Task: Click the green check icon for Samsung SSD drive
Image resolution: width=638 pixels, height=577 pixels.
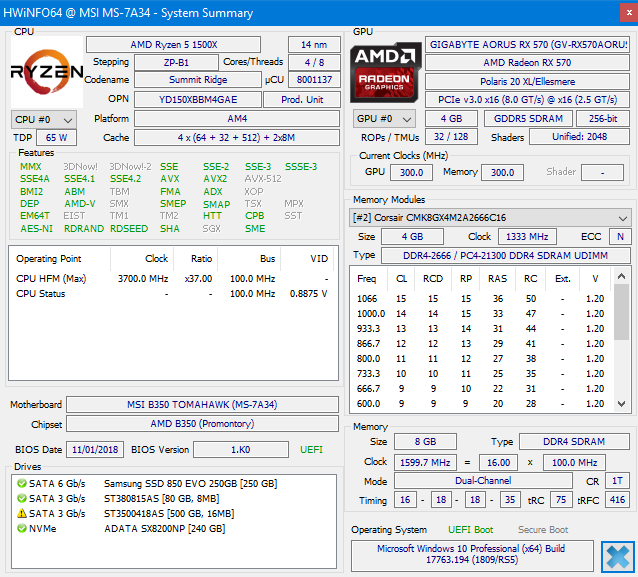Action: coord(22,483)
